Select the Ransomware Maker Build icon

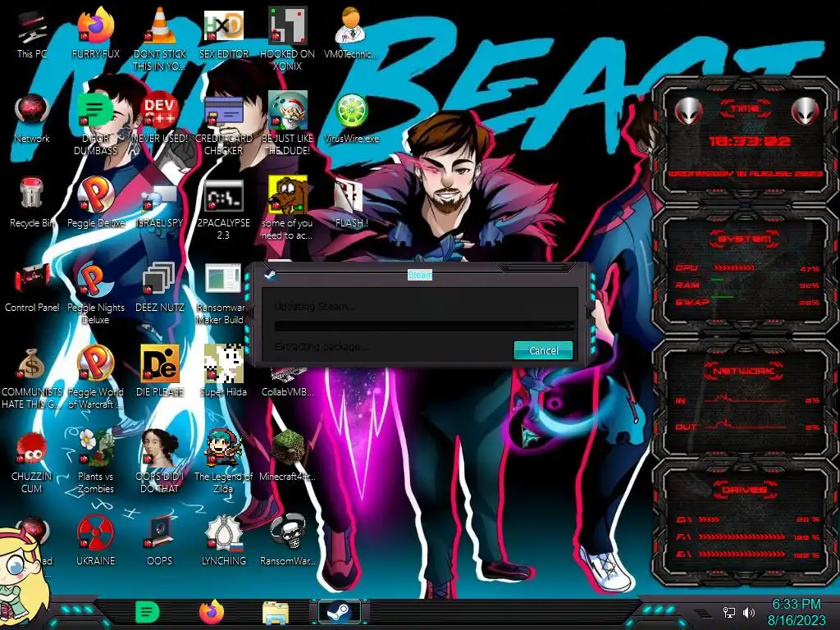[221, 294]
